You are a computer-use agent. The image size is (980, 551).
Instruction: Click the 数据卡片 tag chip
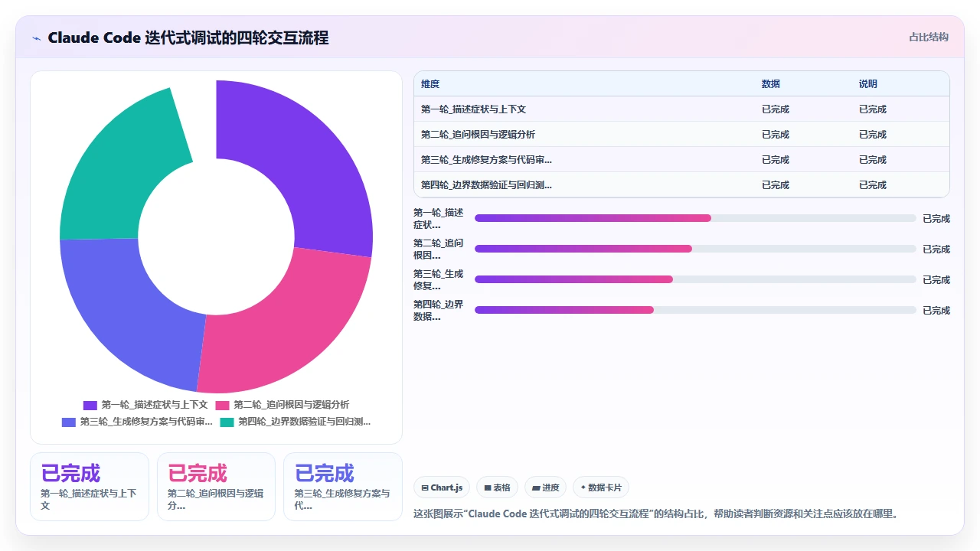601,487
